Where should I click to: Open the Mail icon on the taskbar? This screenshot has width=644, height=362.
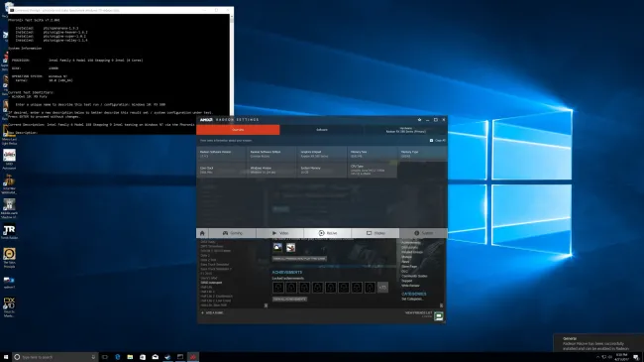(156, 357)
